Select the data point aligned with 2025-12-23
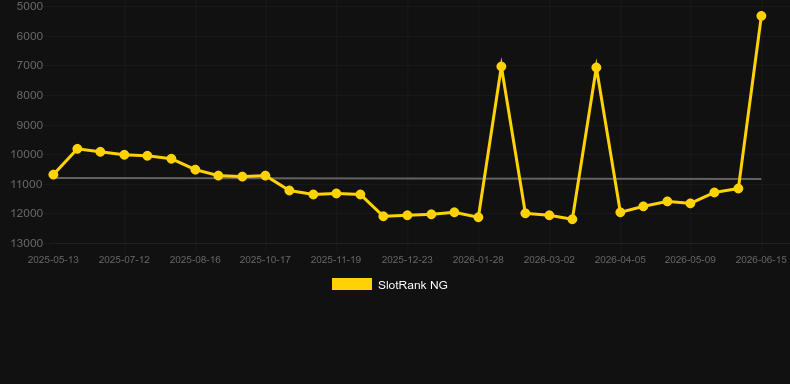 pos(408,215)
